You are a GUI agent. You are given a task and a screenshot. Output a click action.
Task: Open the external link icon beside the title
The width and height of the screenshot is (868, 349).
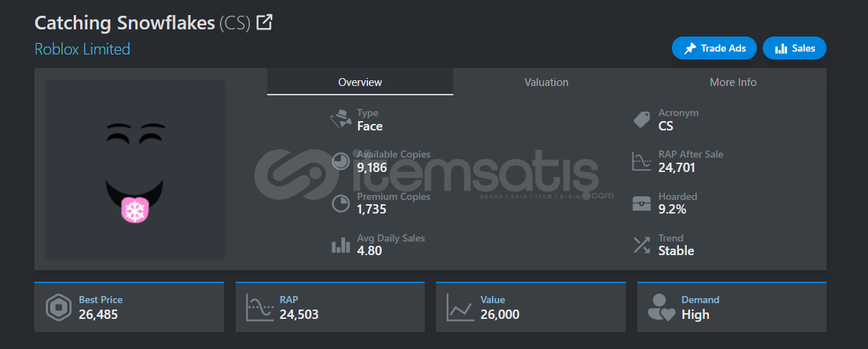(x=264, y=22)
